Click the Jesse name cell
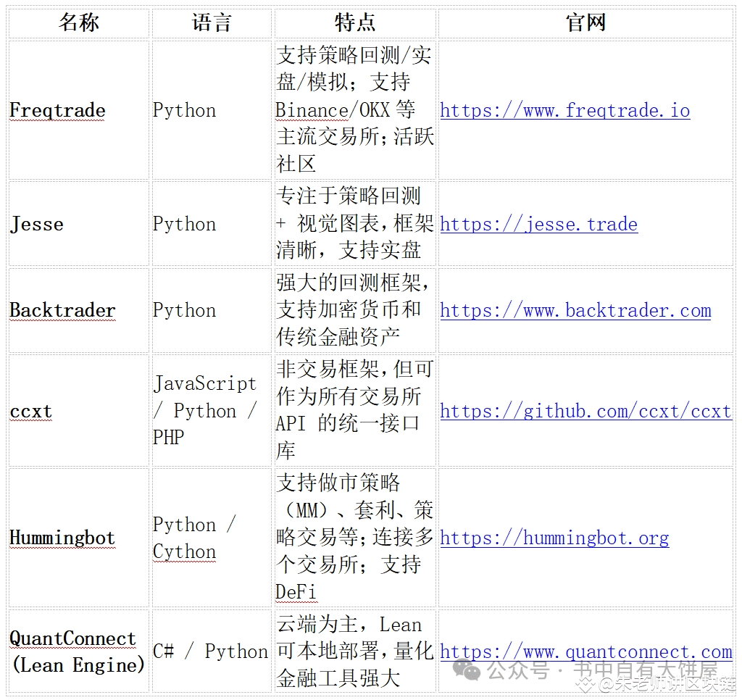Image resolution: width=742 pixels, height=700 pixels. click(x=37, y=224)
